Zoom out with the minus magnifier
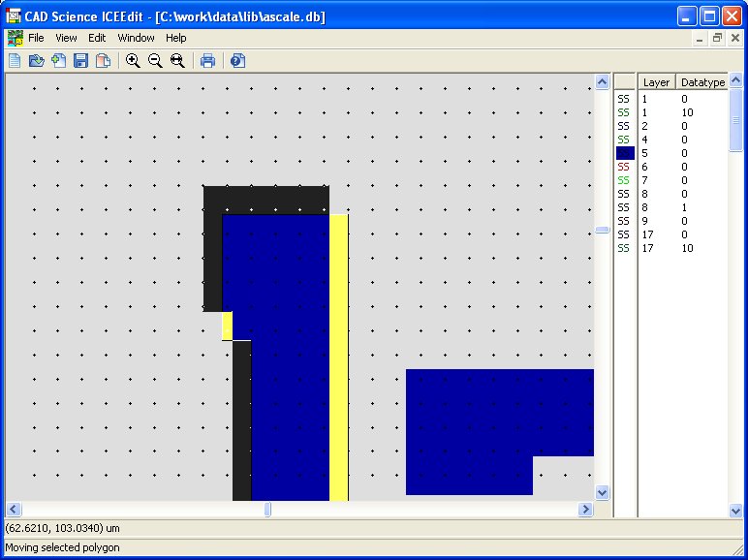The image size is (748, 560). (155, 61)
